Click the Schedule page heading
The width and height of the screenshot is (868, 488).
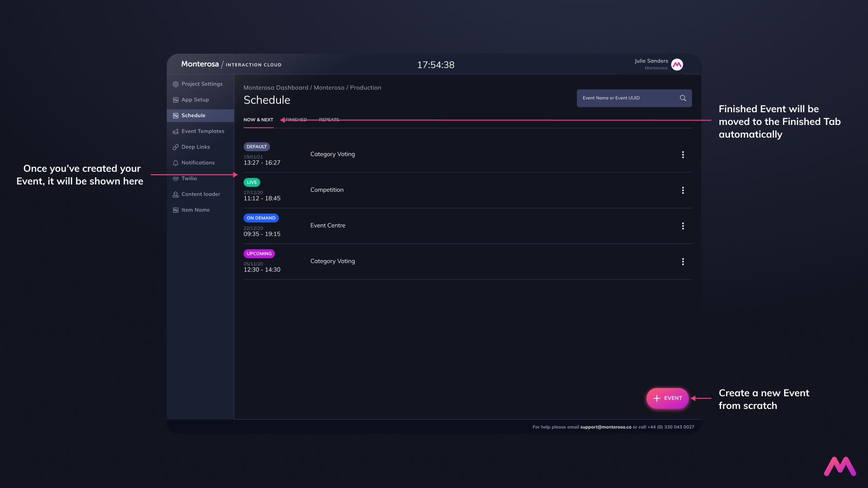tap(267, 101)
